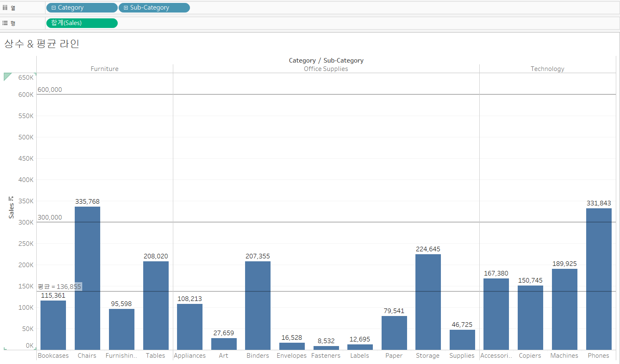Click the 331,843 data label
This screenshot has height=364, width=620.
(x=599, y=203)
